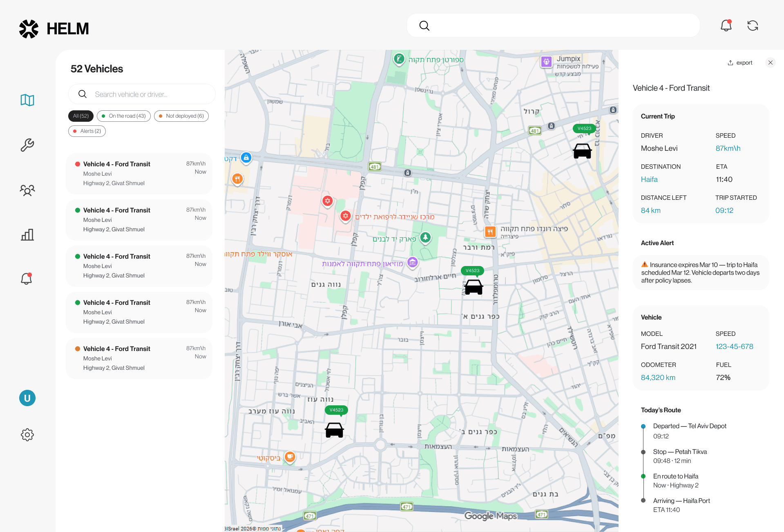Open alerts bell in left sidebar
Image resolution: width=784 pixels, height=532 pixels.
point(27,279)
